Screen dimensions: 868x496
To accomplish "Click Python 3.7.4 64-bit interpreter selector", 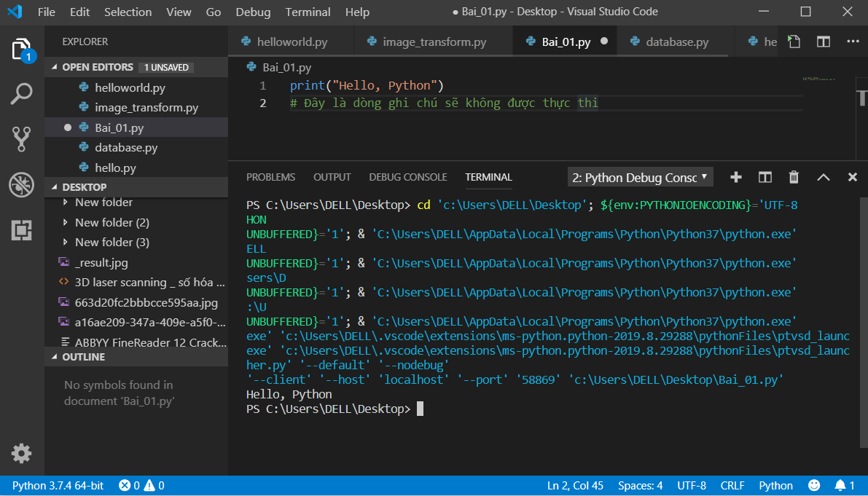I will click(x=58, y=486).
